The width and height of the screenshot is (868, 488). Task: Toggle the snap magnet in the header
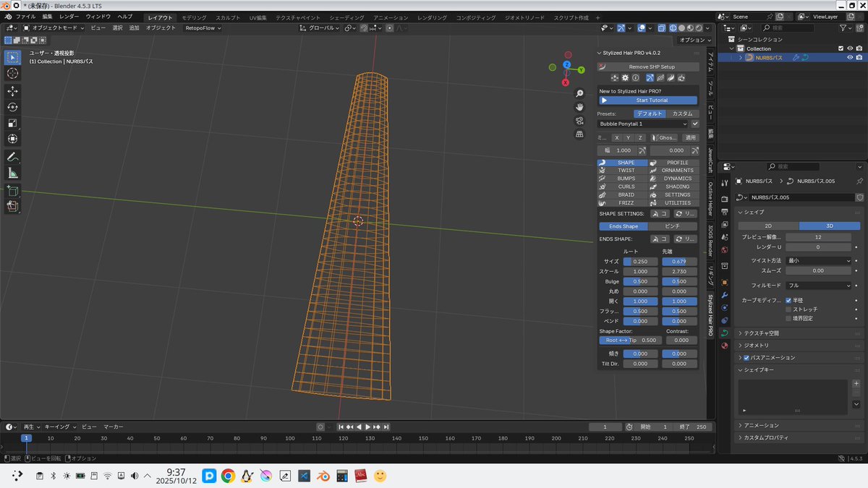click(363, 27)
